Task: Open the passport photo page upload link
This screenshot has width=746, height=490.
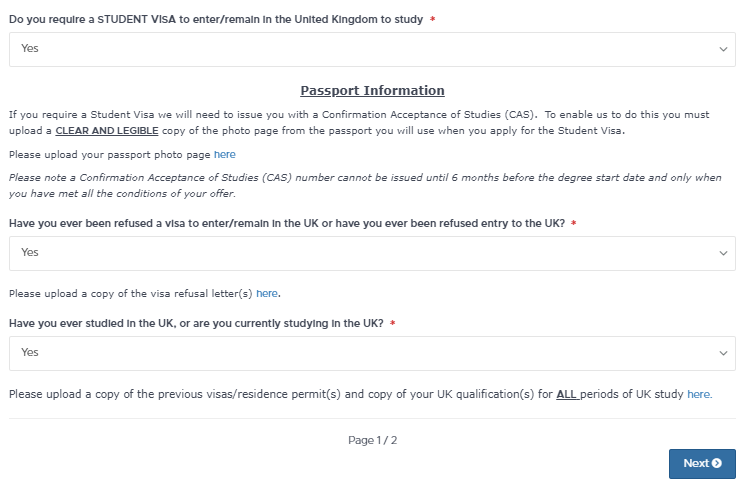Action: [225, 155]
